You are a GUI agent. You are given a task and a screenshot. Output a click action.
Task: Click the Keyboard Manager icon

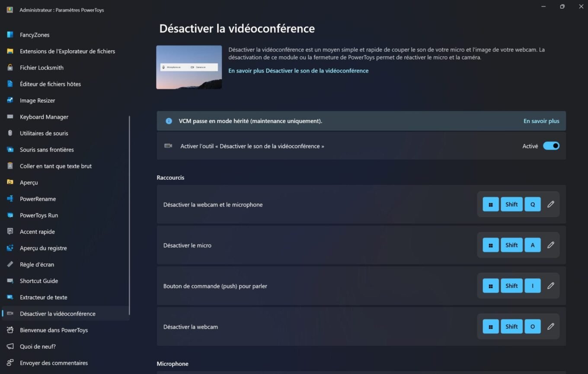coord(10,117)
